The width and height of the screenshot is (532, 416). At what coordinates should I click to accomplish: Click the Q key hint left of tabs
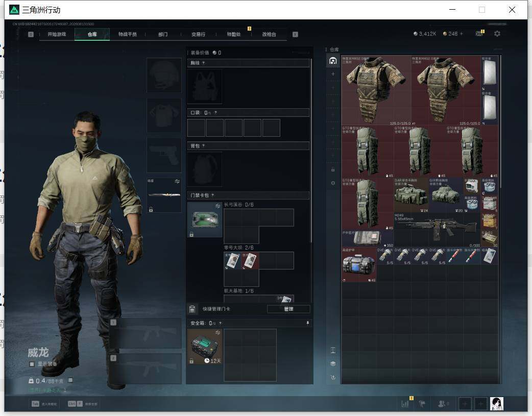click(x=31, y=34)
